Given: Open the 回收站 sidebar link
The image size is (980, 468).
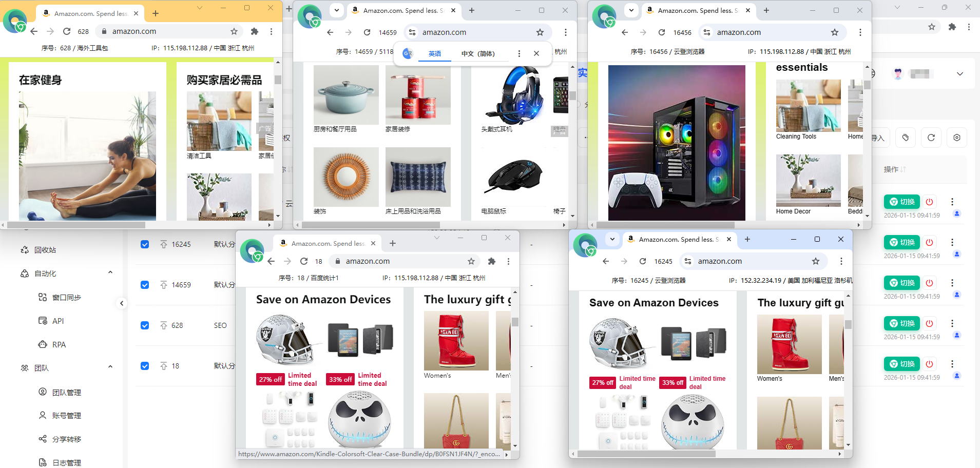Looking at the screenshot, I should point(45,250).
